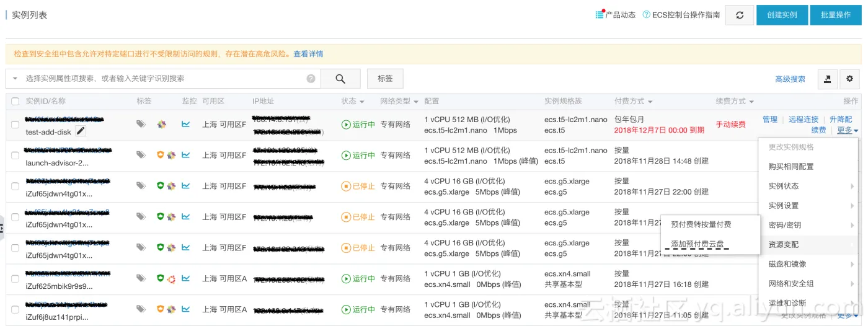
Task: Select 购买相同配置 in the menu
Action: [790, 166]
